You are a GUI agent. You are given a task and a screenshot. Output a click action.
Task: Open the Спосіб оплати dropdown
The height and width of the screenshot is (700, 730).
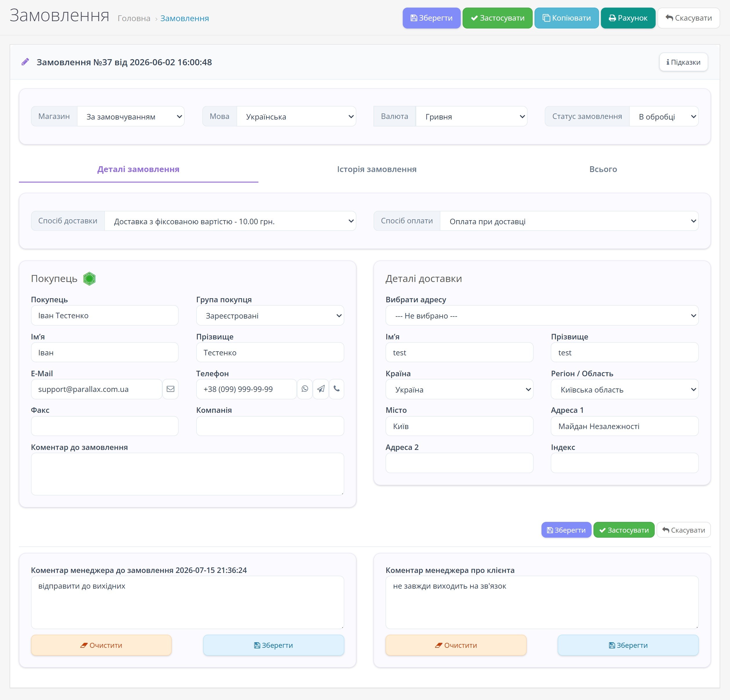(569, 221)
